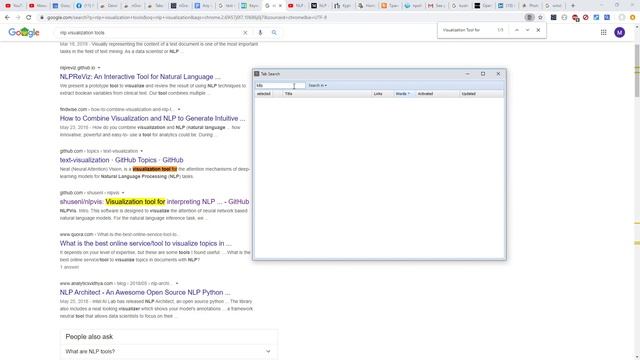Screen dimensions: 640x360
Task: Click the find-in-page text field
Action: (467, 30)
